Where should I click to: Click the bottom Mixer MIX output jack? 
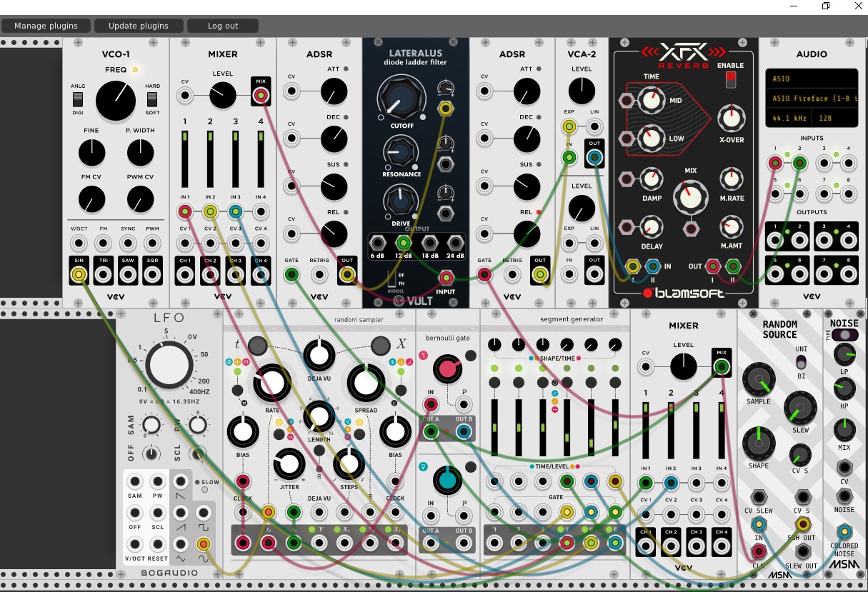coord(722,367)
